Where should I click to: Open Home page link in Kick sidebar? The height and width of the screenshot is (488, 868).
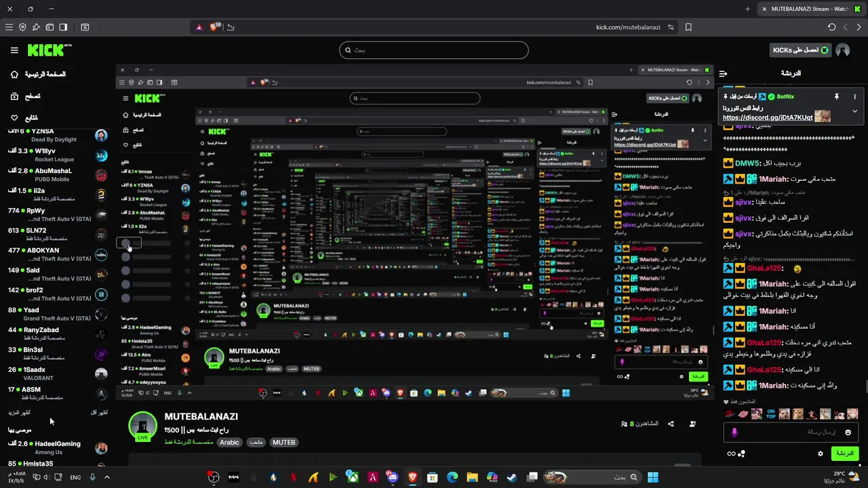pos(38,74)
